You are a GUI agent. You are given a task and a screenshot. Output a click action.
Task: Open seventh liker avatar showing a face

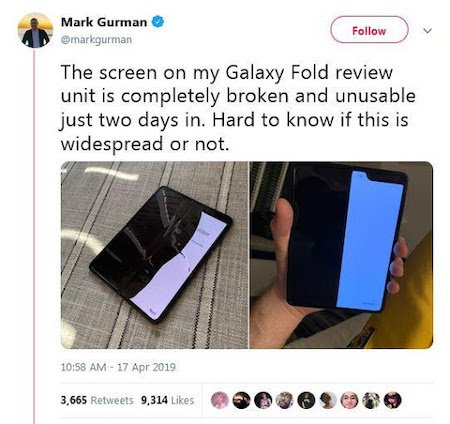349,400
